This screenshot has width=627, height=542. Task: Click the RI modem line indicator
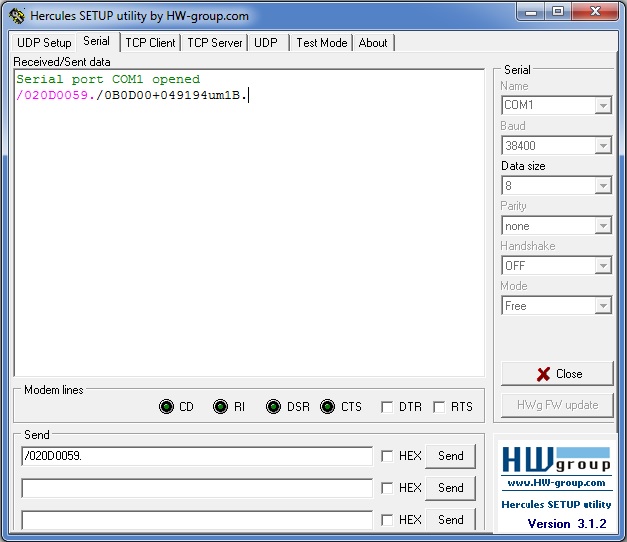220,406
